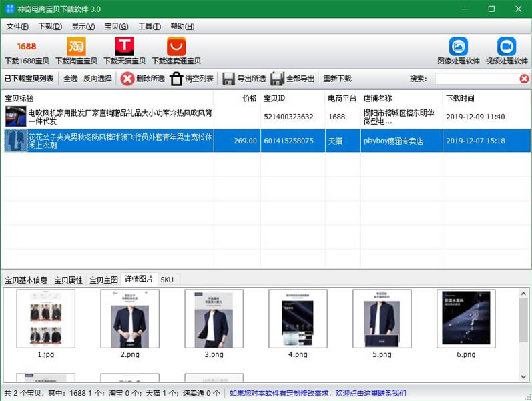Click the Tmall item download icon

pos(124,47)
